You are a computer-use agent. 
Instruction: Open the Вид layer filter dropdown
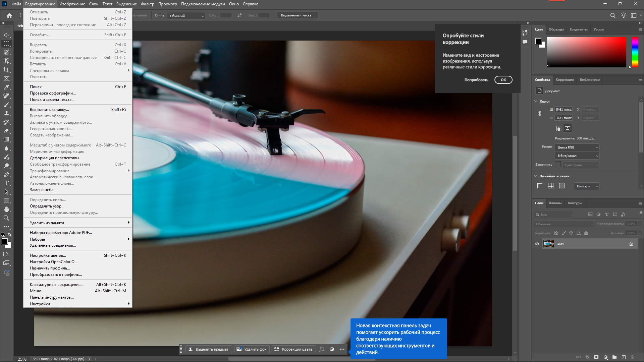[x=554, y=215]
